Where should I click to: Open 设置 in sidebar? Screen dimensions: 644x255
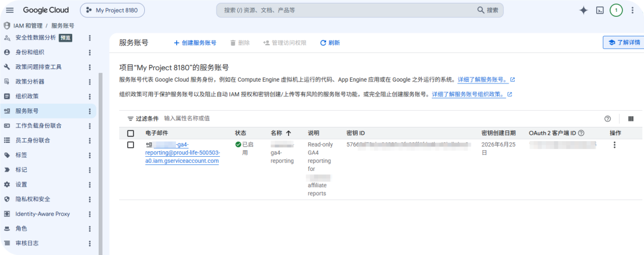(x=21, y=184)
